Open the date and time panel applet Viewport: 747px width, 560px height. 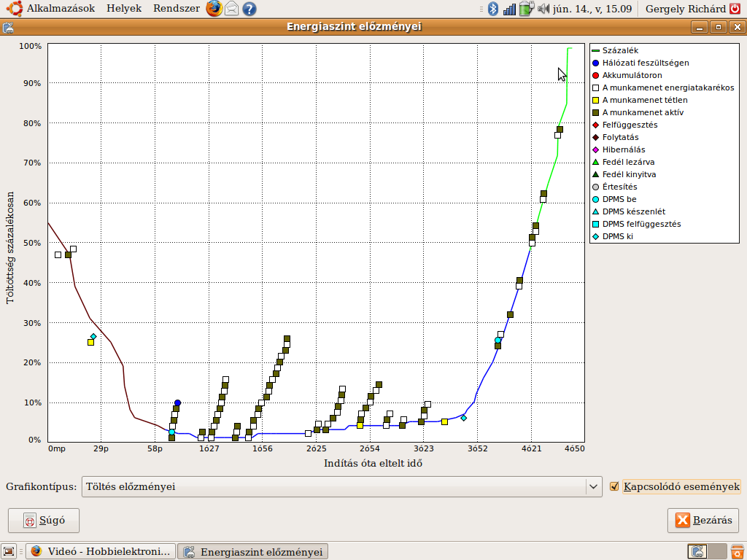592,9
